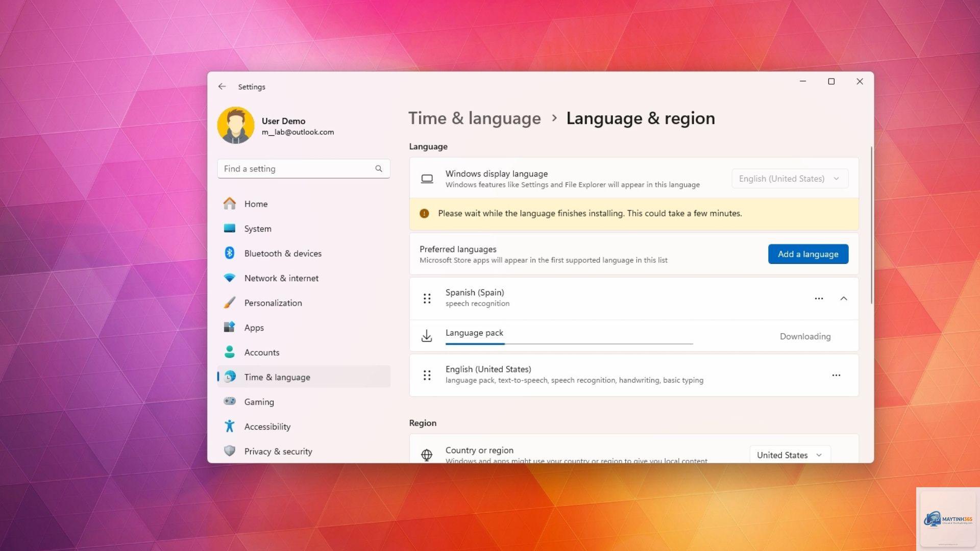Open Accounts settings
The height and width of the screenshot is (551, 980).
point(304,352)
